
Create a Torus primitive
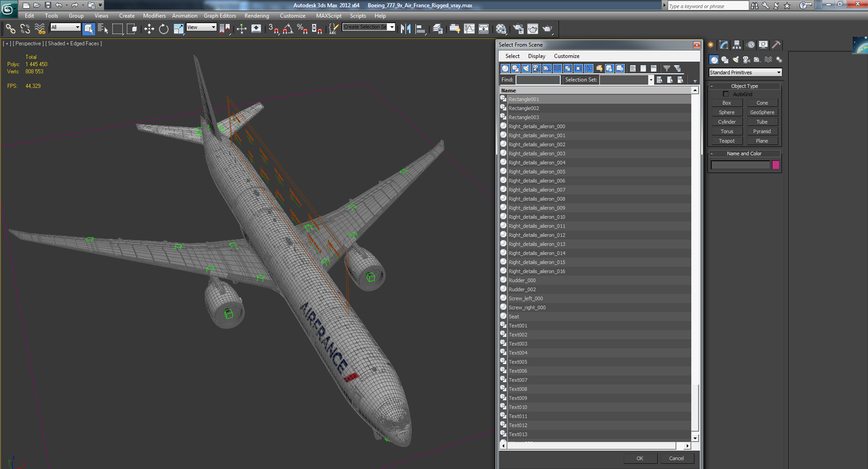727,131
